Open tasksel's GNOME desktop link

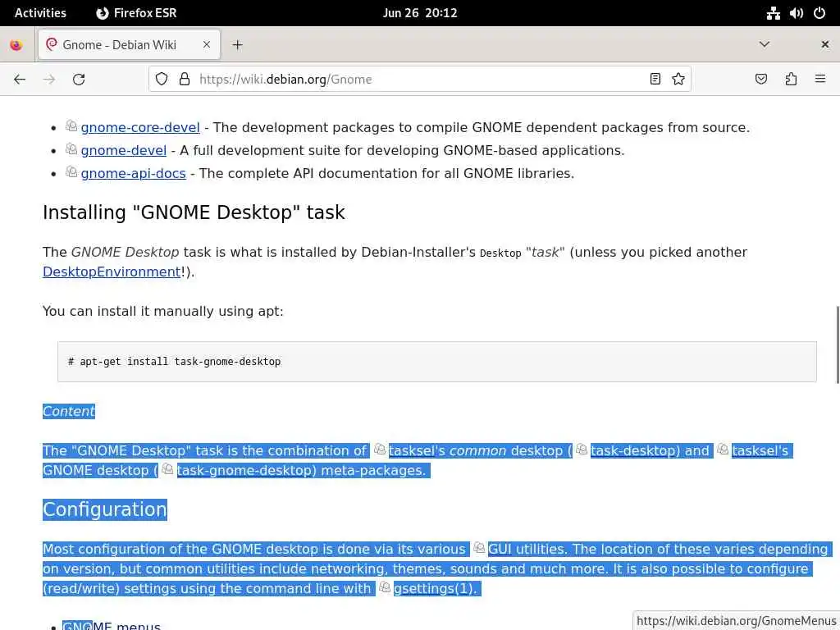(760, 451)
